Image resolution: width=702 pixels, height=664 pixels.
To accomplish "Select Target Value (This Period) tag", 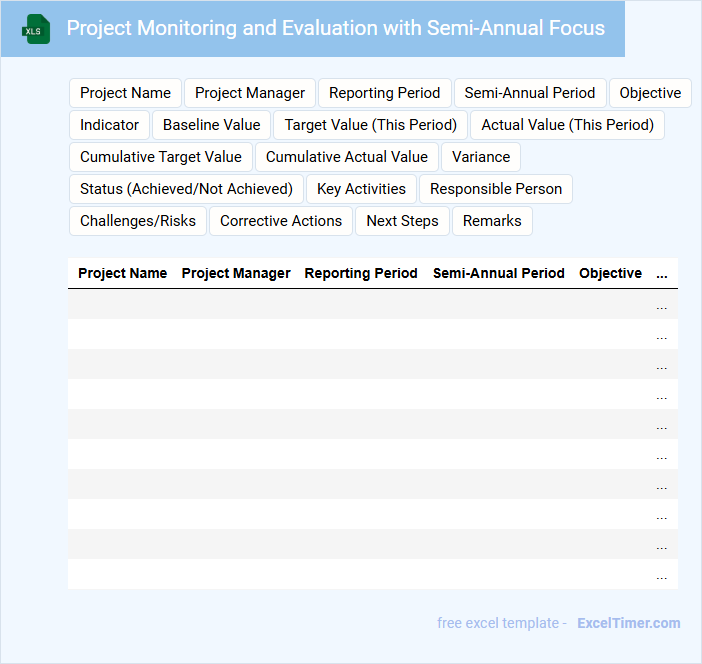I will [x=370, y=125].
